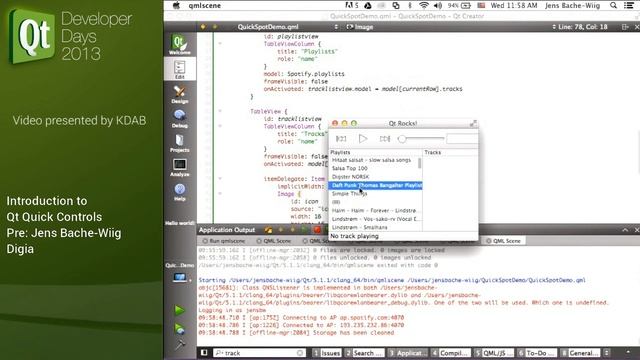Click the play button in Qt Rocks window
Viewport: 640px width, 360px height.
click(362, 139)
